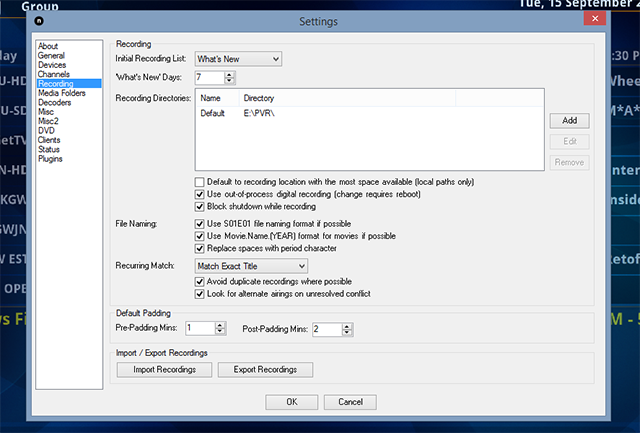Viewport: 640px width, 433px height.
Task: Open the Channels settings page
Action: pos(54,74)
